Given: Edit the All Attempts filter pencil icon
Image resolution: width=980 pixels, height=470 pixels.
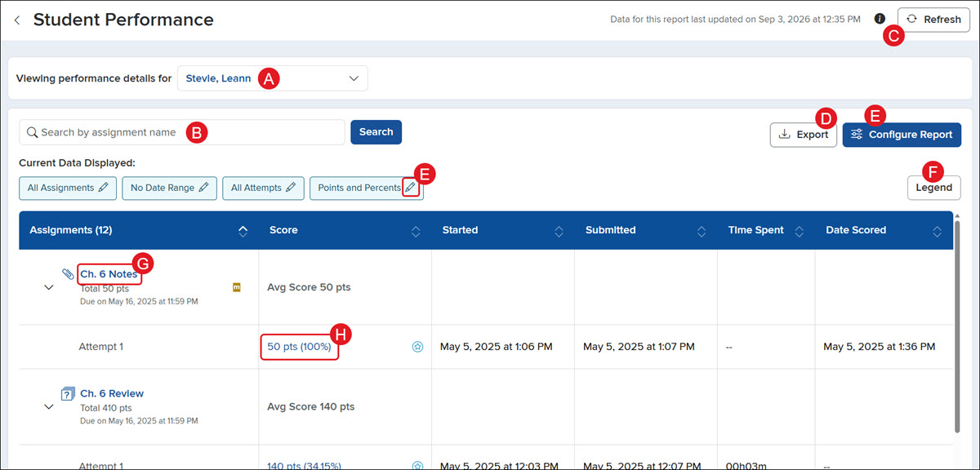Looking at the screenshot, I should click(x=291, y=188).
